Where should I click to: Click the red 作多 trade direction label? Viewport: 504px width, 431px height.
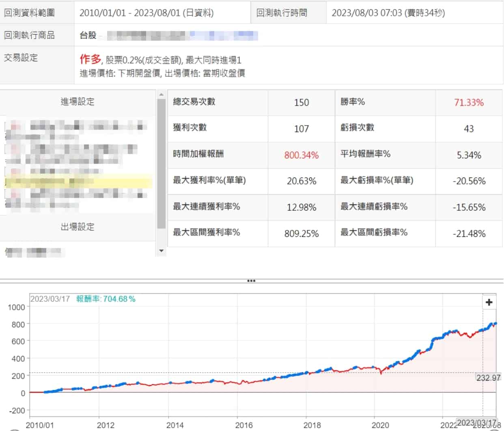pyautogui.click(x=90, y=59)
